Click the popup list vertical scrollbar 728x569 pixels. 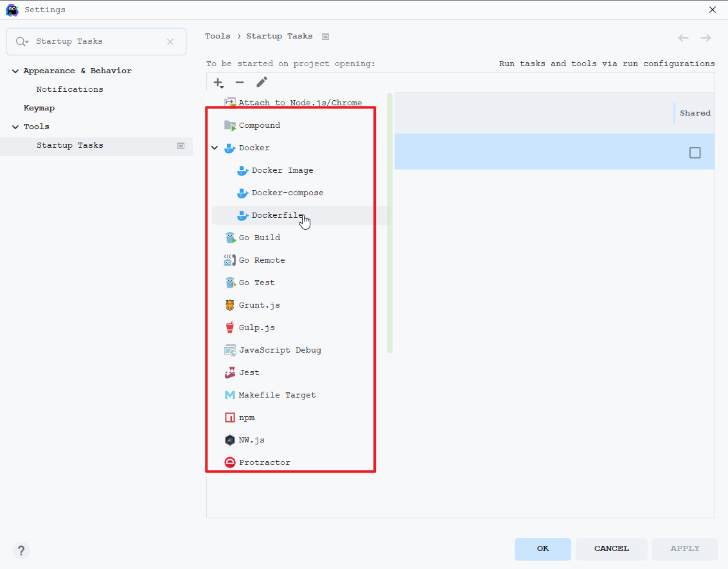[390, 223]
